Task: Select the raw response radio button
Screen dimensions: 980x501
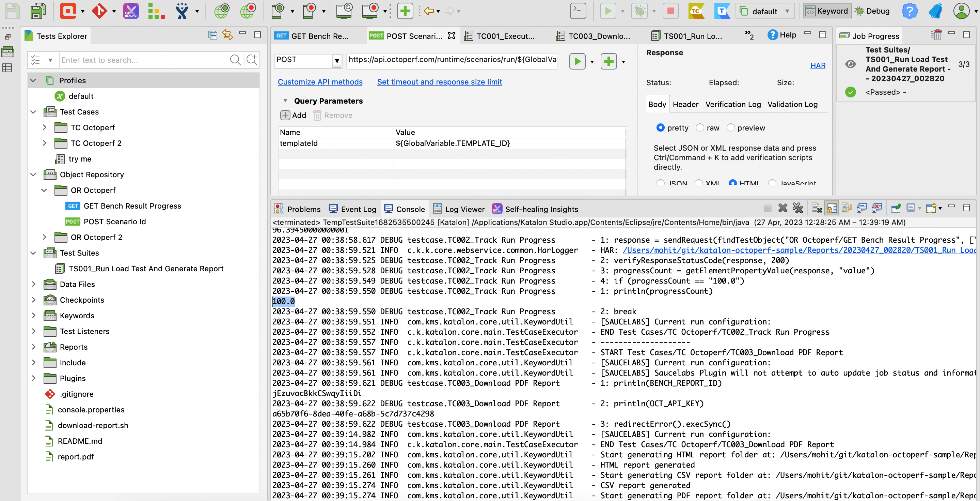Action: [700, 127]
